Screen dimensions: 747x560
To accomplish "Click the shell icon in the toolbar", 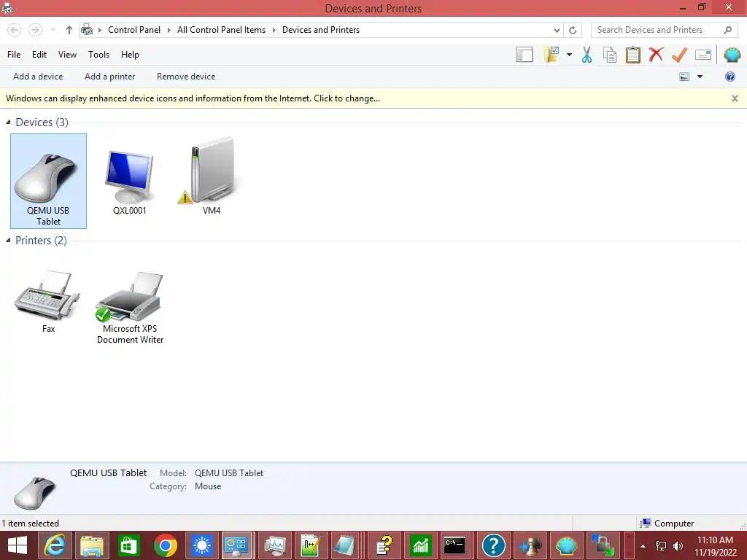I will tap(732, 55).
